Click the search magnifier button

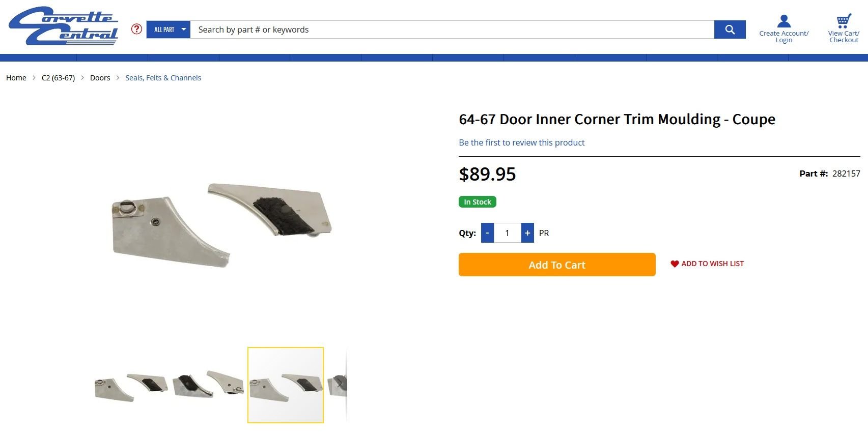[730, 30]
